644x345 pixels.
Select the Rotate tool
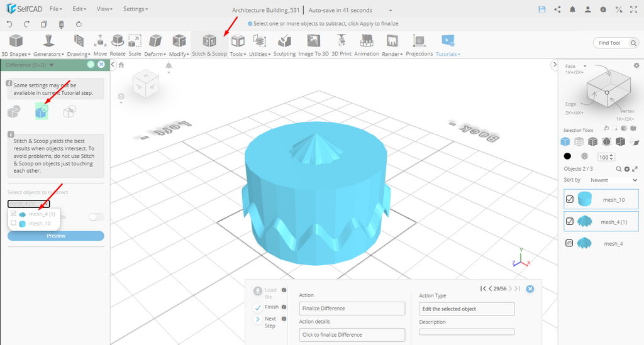click(118, 44)
